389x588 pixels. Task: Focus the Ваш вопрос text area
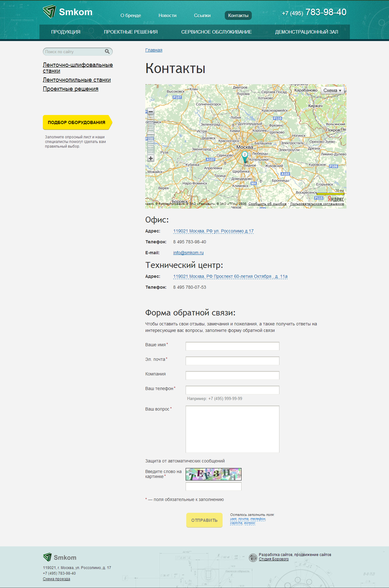233,429
